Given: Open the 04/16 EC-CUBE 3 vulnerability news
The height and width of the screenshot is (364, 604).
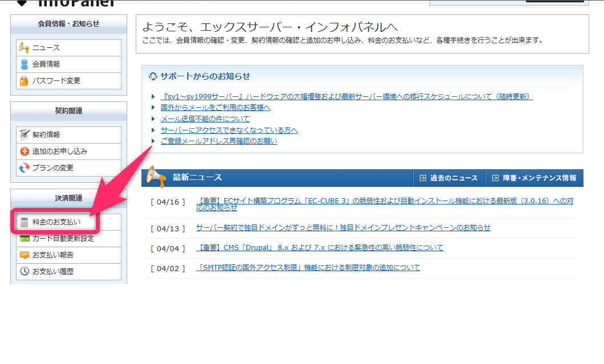Looking at the screenshot, I should [x=384, y=205].
